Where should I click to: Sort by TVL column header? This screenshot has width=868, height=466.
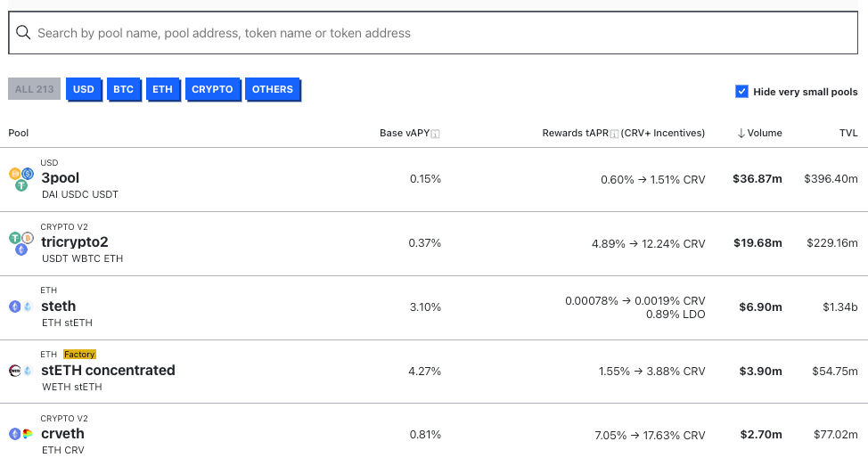click(848, 133)
